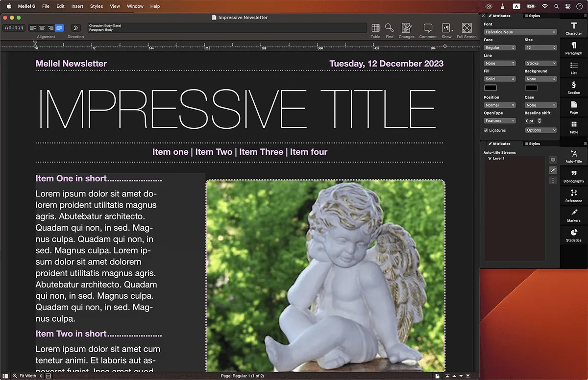Switch to the Styles tab in the Character palette
Viewport: 588px width, 380px height.
point(534,16)
